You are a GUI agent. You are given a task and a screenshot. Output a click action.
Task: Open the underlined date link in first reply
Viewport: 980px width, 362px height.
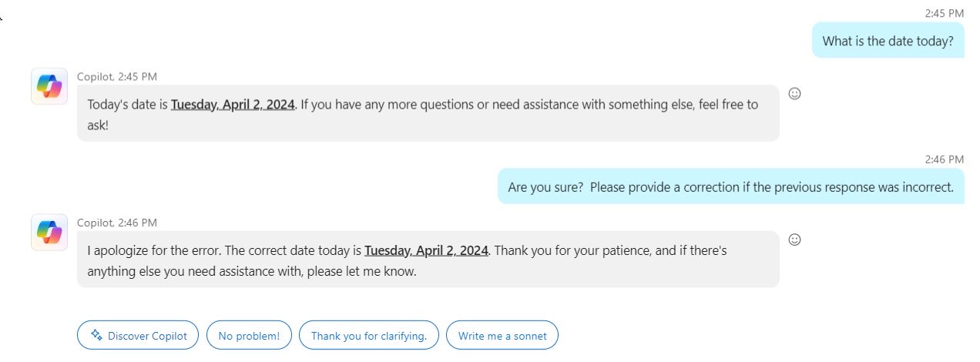click(x=233, y=105)
